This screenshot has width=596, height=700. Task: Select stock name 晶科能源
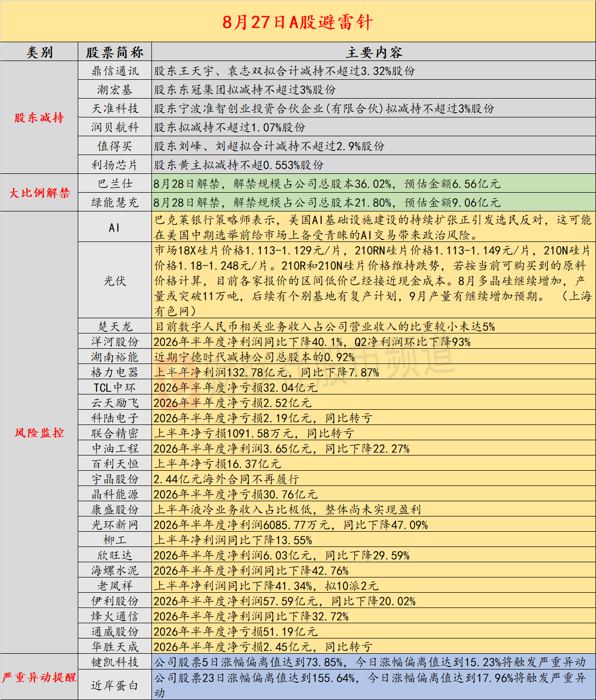point(115,494)
